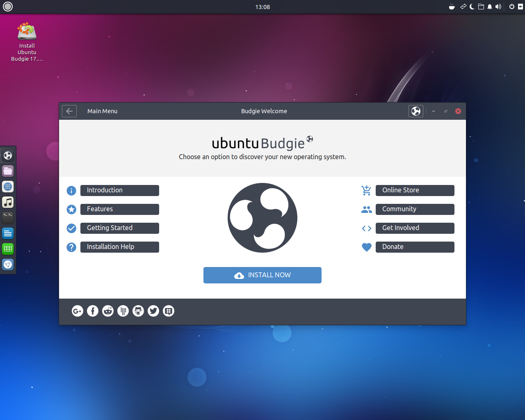Open the volume control in top panel

click(x=498, y=7)
